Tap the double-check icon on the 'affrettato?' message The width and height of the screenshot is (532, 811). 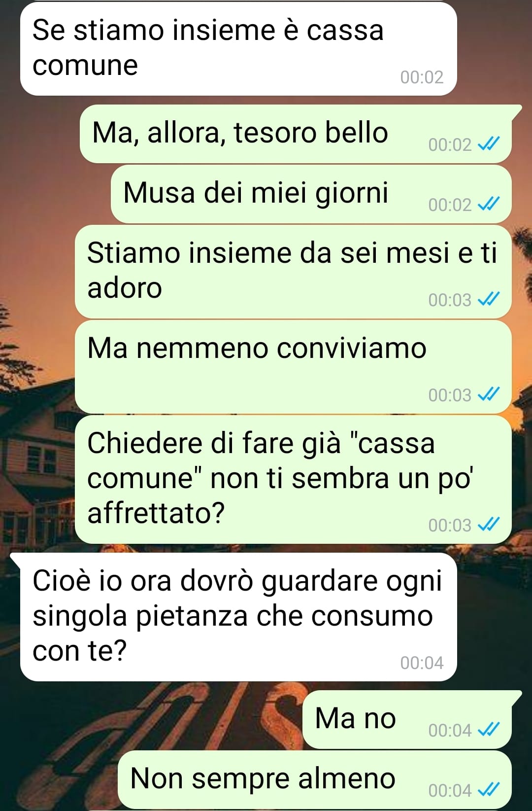pos(489,525)
